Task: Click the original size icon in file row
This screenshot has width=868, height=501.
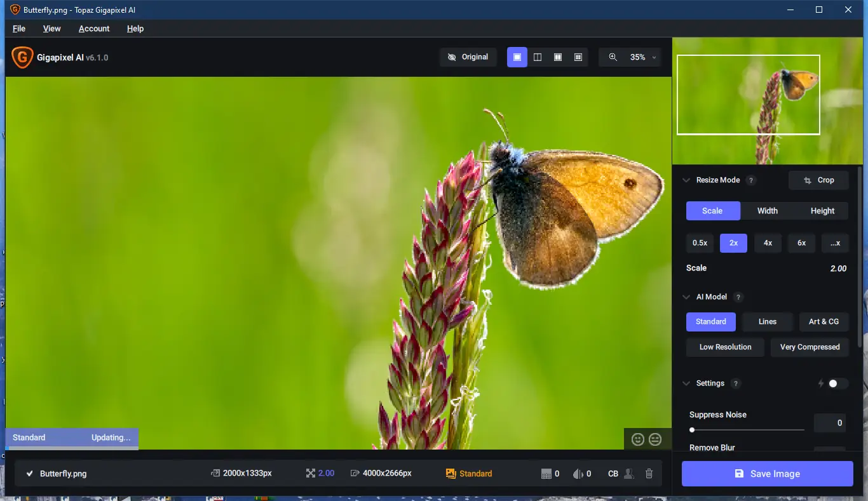Action: (x=215, y=474)
